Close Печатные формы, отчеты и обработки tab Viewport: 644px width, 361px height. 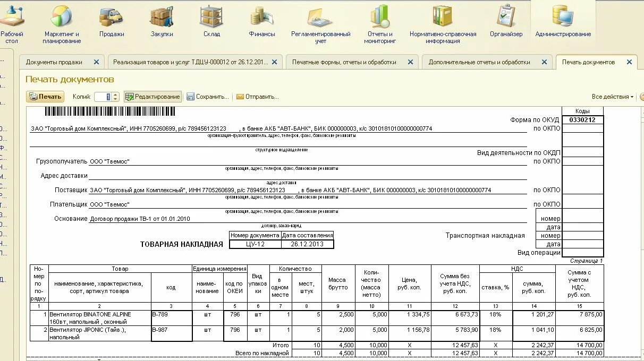411,62
